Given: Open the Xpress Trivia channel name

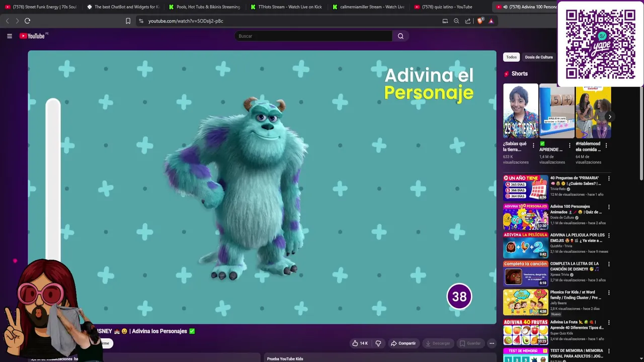Looking at the screenshot, I should click(x=559, y=275).
